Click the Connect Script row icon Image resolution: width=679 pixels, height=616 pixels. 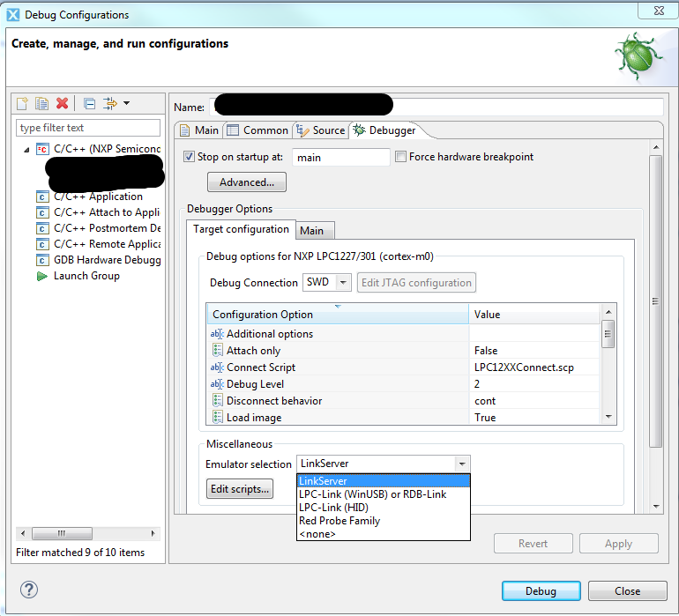click(217, 367)
